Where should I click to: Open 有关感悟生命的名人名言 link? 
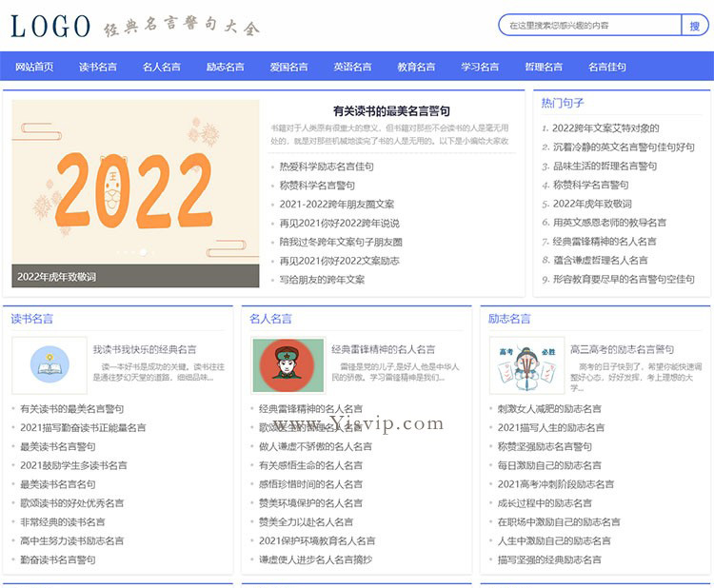pyautogui.click(x=310, y=465)
